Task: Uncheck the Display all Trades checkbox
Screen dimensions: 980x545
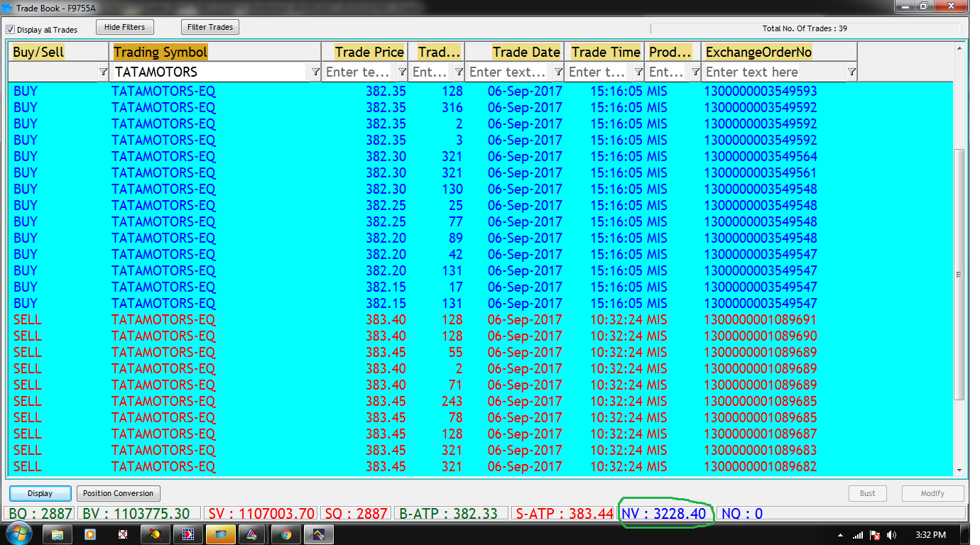Action: [11, 30]
